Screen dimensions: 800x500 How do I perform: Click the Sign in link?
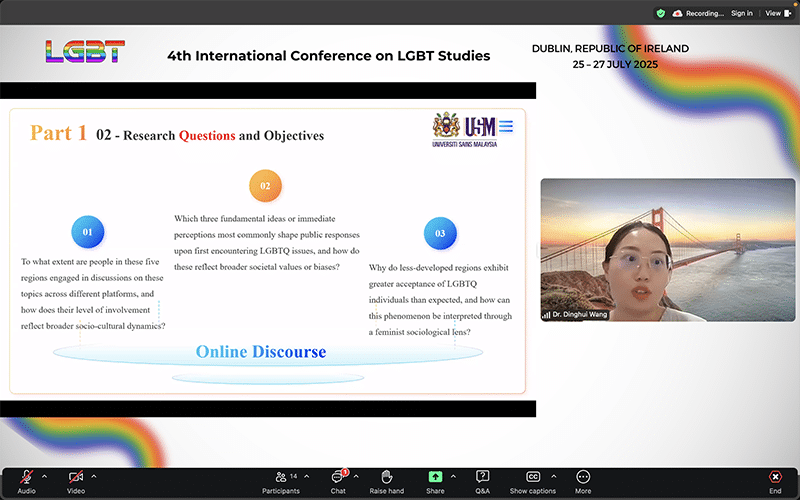pos(742,13)
